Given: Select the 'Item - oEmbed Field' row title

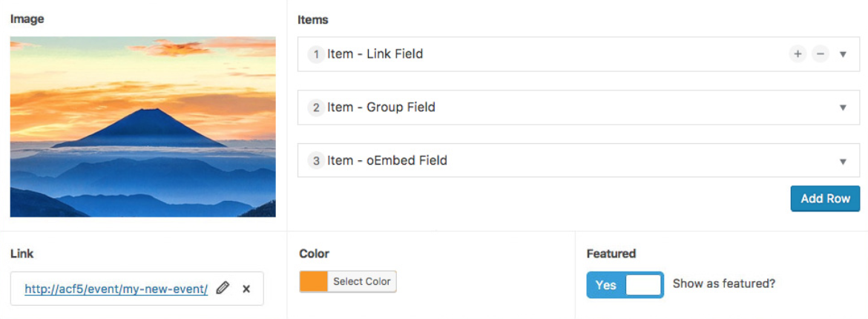Looking at the screenshot, I should coord(387,161).
